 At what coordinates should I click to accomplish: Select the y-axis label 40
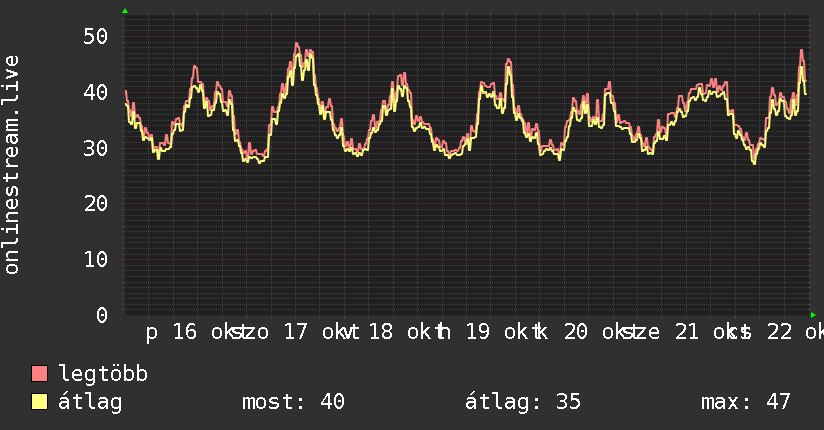tap(96, 92)
